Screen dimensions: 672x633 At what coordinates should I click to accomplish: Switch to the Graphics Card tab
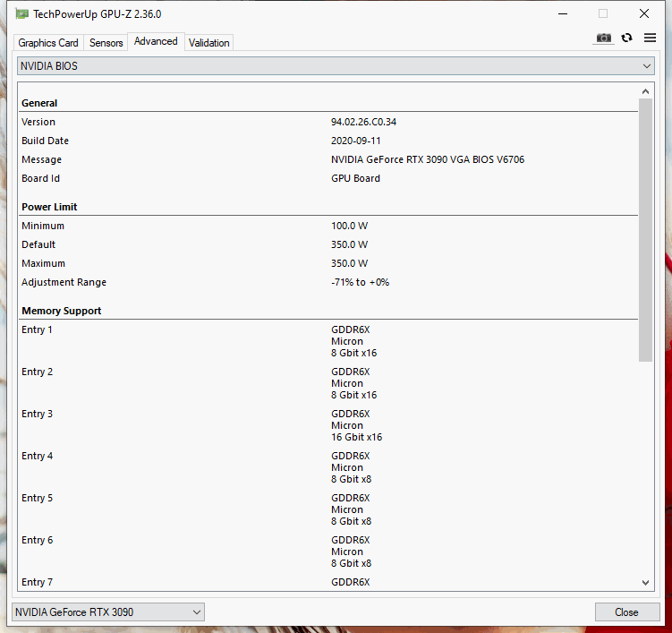click(x=48, y=43)
